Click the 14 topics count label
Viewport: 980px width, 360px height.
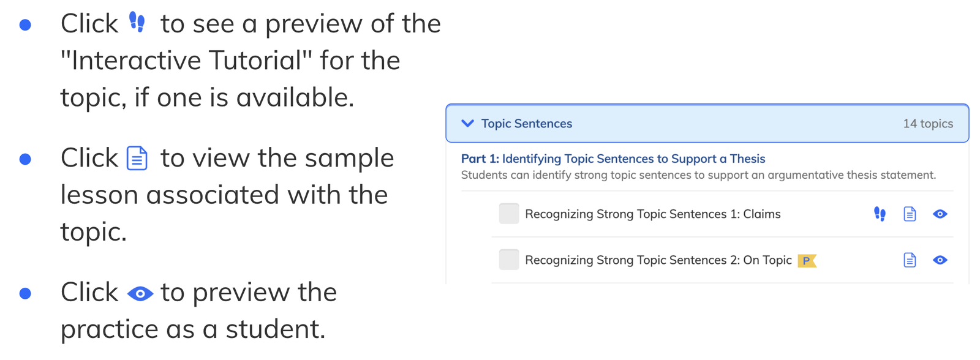pos(928,124)
